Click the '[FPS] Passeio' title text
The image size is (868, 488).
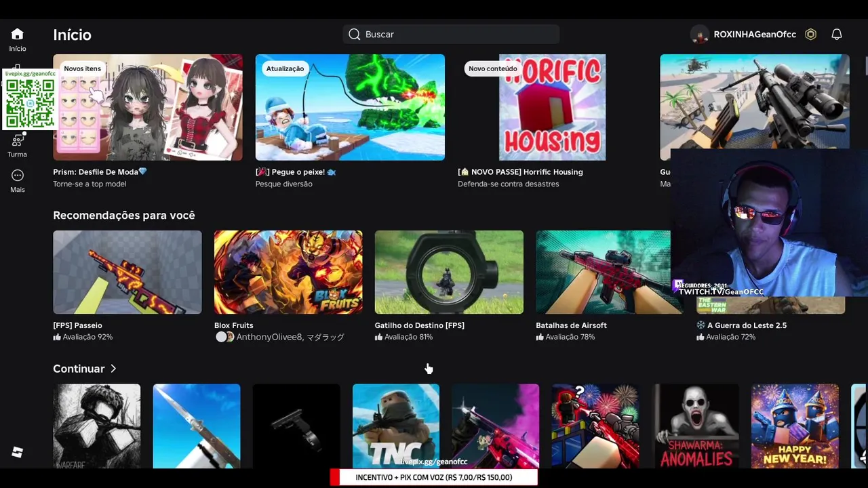[x=77, y=325]
